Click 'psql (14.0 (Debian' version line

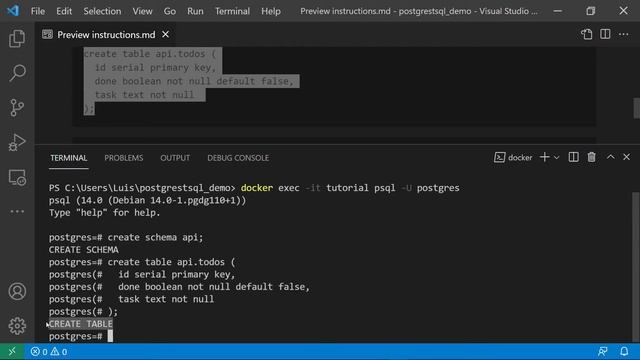tap(147, 200)
